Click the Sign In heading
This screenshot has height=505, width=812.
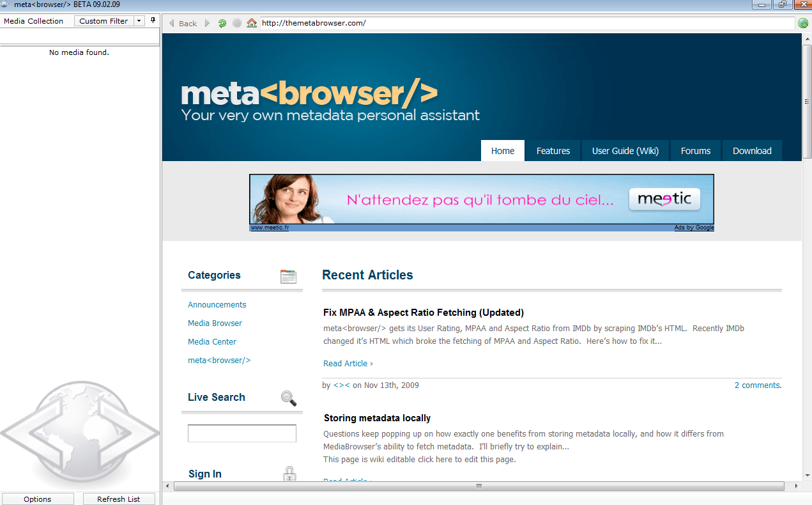pyautogui.click(x=205, y=474)
